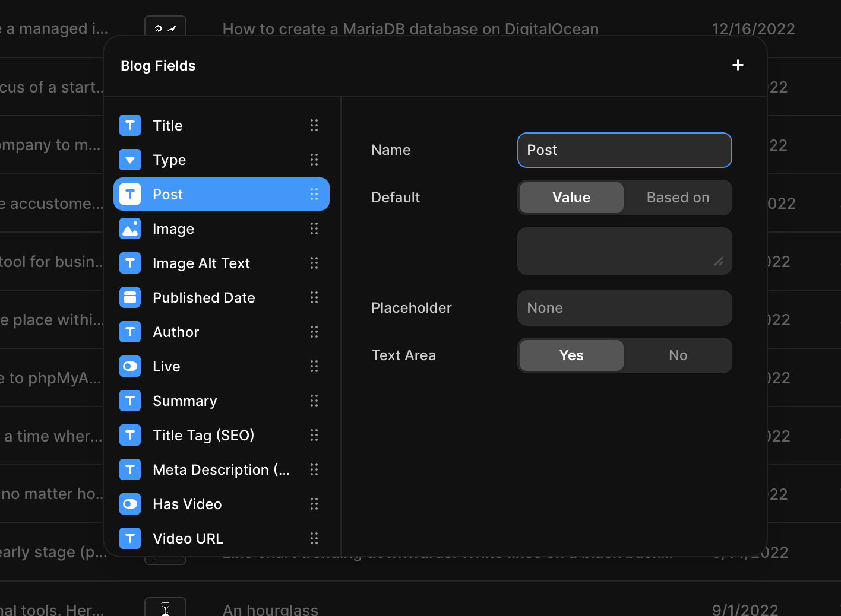841x616 pixels.
Task: Click the drag handle on the Summary row
Action: (314, 401)
